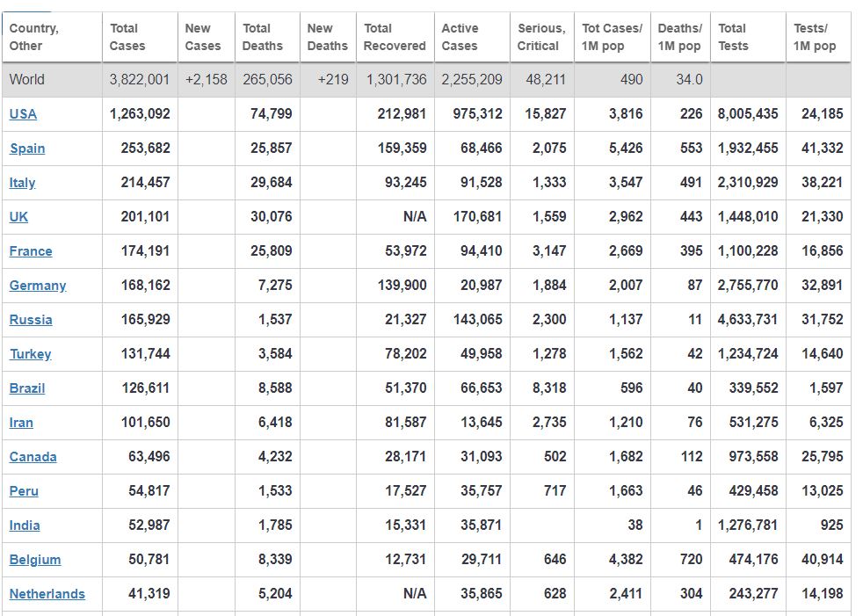Click Canada total tests 973,558
Viewport: 863px width, 616px height.
tap(754, 457)
